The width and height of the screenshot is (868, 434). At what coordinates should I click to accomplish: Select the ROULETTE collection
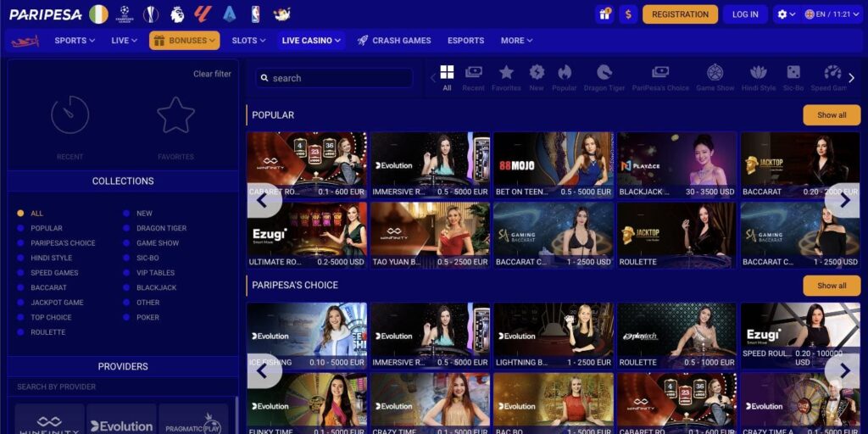click(x=41, y=332)
